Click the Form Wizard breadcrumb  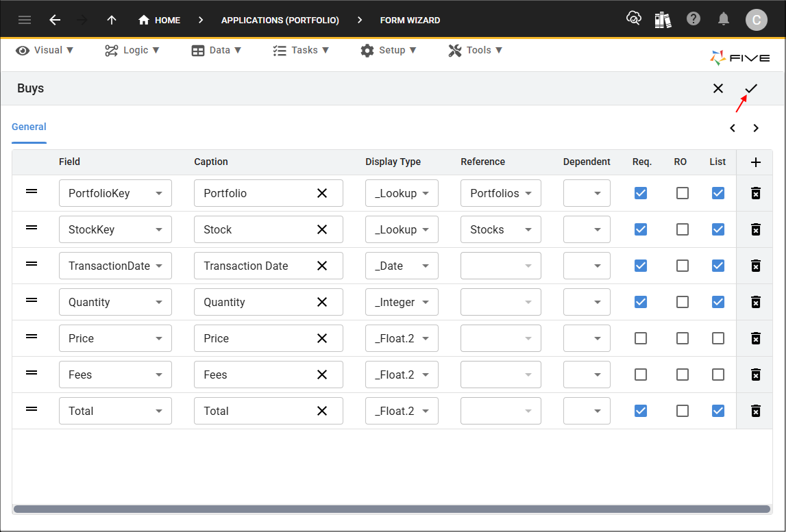click(x=410, y=20)
